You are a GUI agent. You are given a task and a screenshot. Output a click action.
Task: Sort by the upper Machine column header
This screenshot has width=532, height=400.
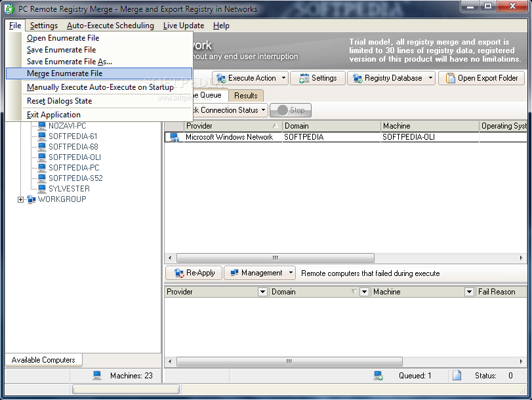[x=430, y=126]
